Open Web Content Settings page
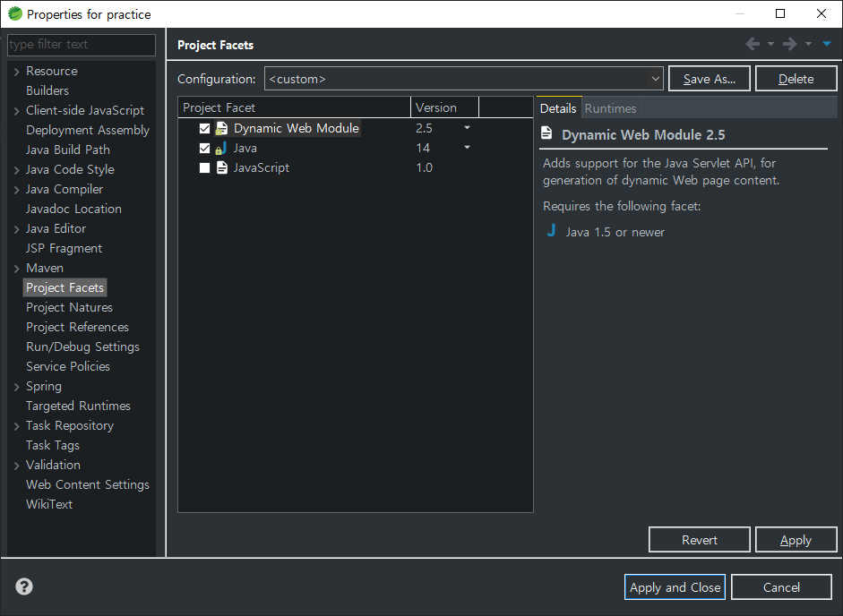The height and width of the screenshot is (616, 843). click(x=88, y=484)
